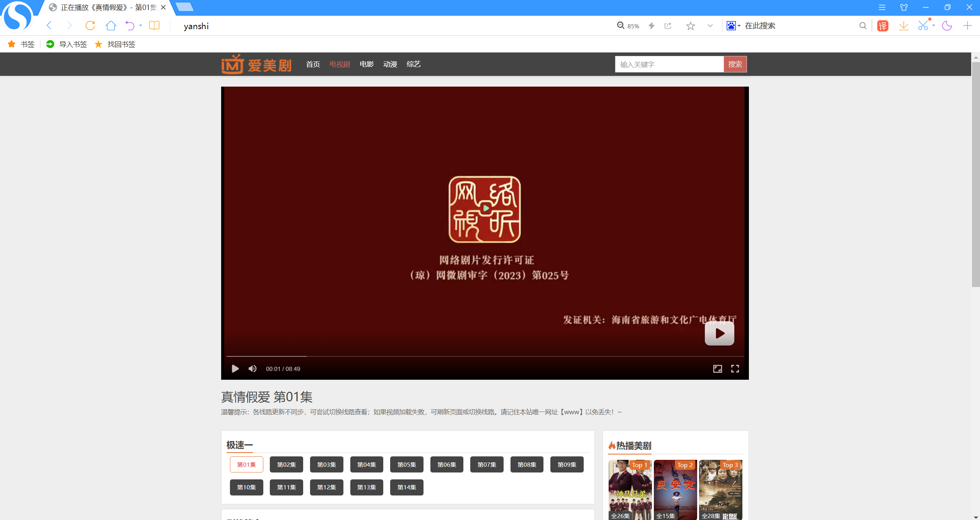Enter fullscreen mode in video player
980x520 pixels.
pos(735,369)
